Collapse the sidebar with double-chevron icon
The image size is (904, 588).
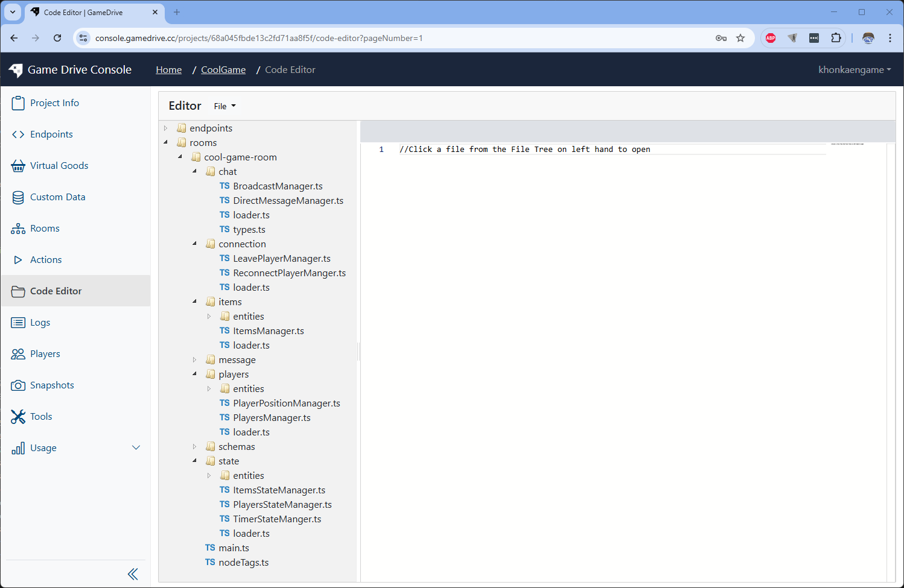click(x=133, y=574)
